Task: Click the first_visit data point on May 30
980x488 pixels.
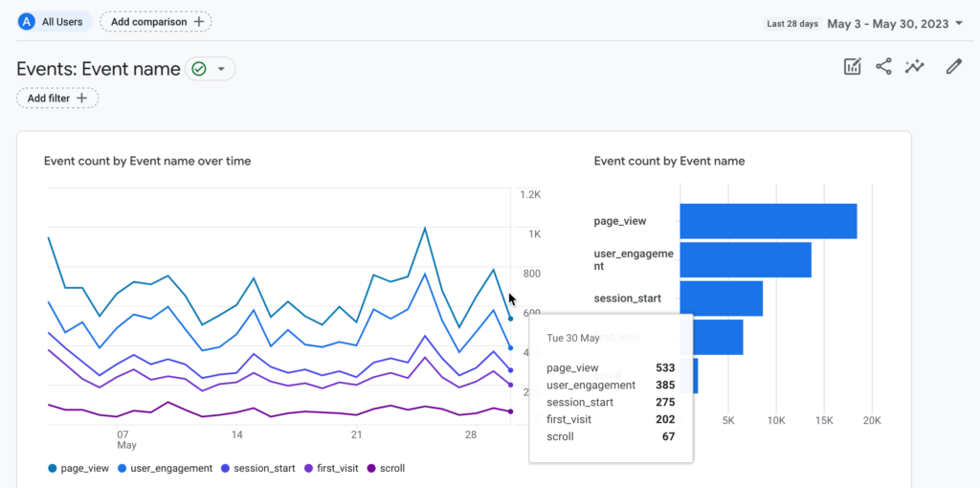Action: click(511, 385)
